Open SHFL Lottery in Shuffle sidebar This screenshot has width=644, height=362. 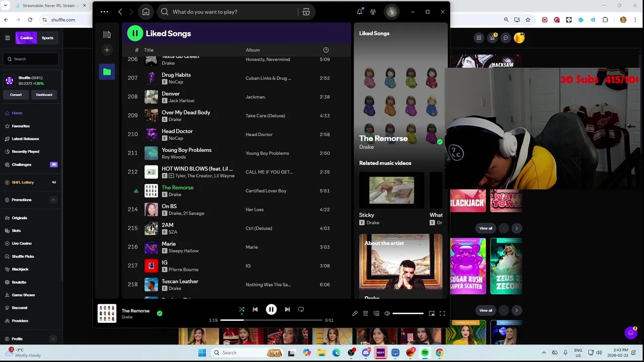23,183
